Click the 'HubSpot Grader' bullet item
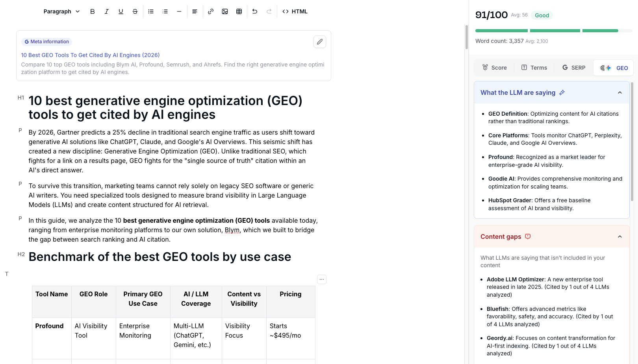 pos(540,204)
